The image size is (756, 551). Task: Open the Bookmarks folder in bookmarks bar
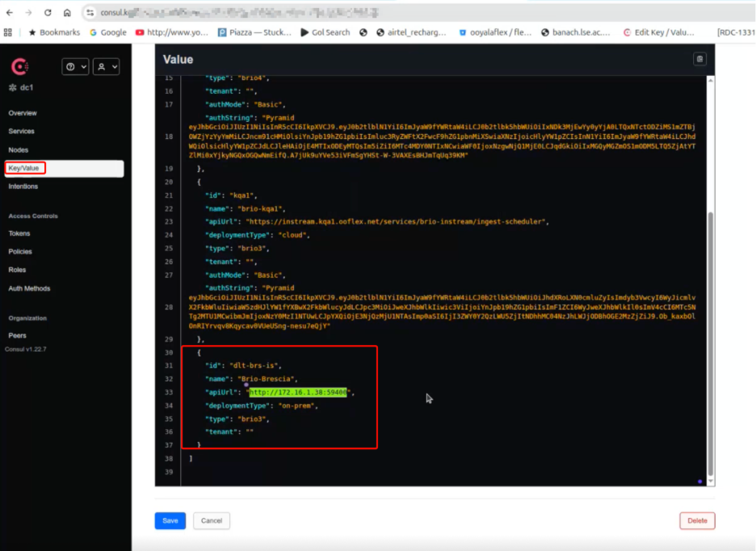(x=54, y=32)
